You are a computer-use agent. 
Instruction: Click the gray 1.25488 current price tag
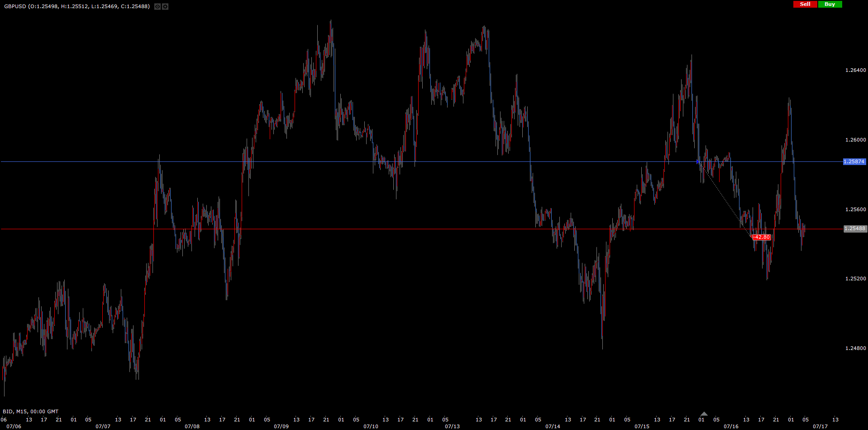click(x=854, y=229)
